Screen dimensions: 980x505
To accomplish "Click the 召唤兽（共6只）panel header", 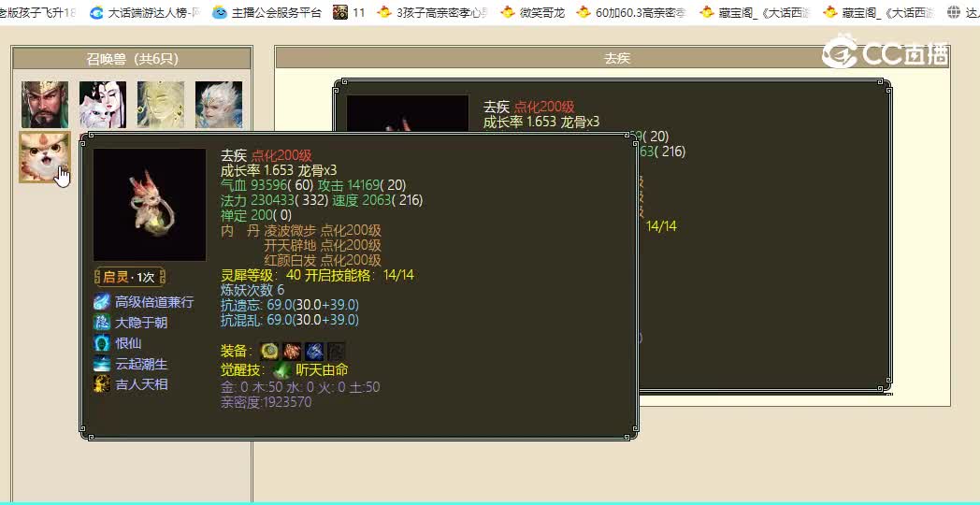I will [x=132, y=59].
